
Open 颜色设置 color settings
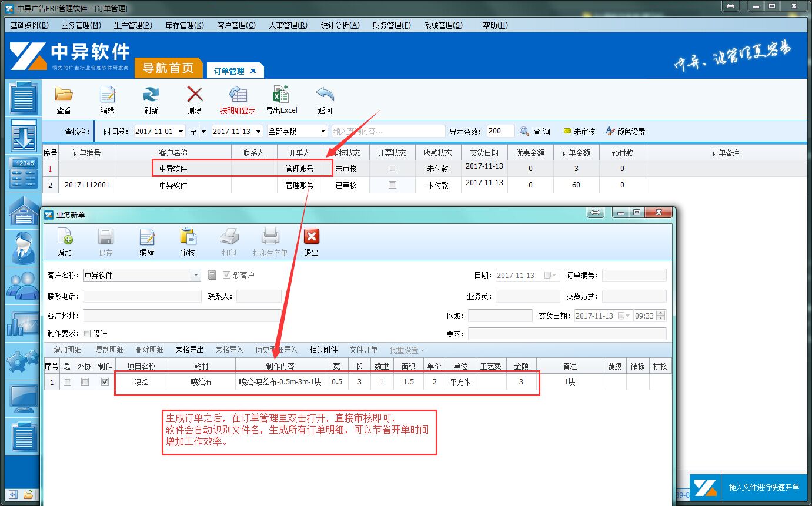coord(625,132)
